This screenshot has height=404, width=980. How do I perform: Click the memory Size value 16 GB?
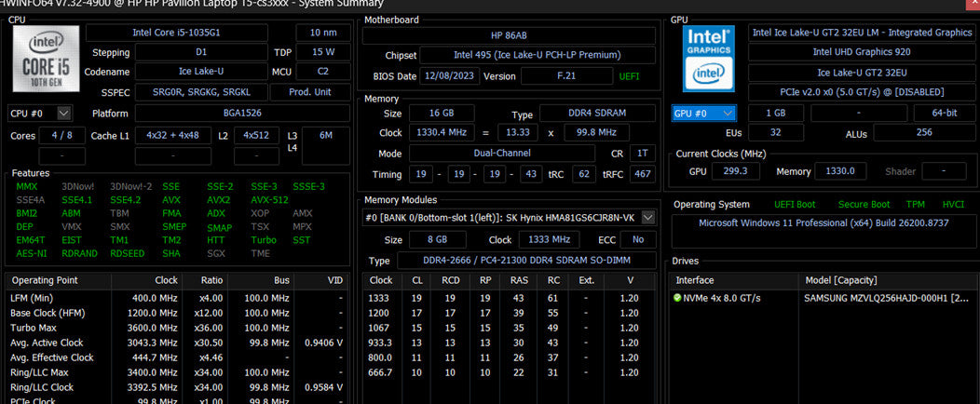[x=442, y=114]
